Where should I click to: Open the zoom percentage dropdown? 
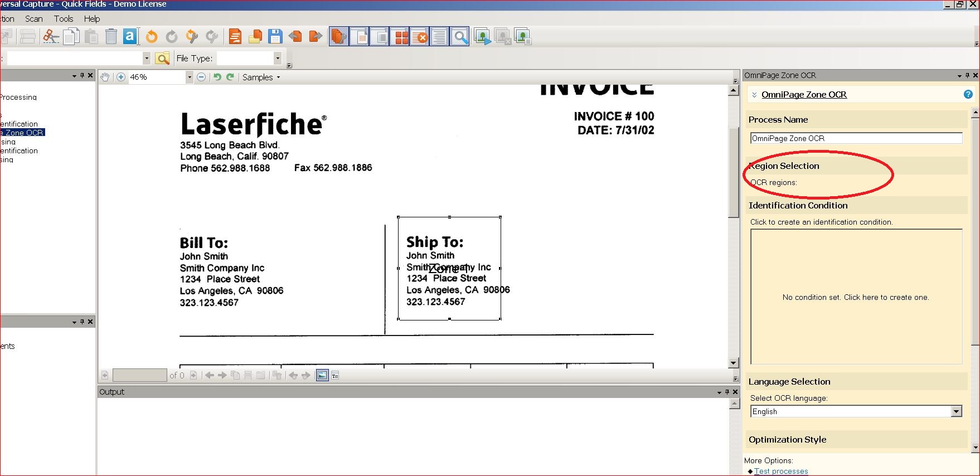(x=190, y=77)
